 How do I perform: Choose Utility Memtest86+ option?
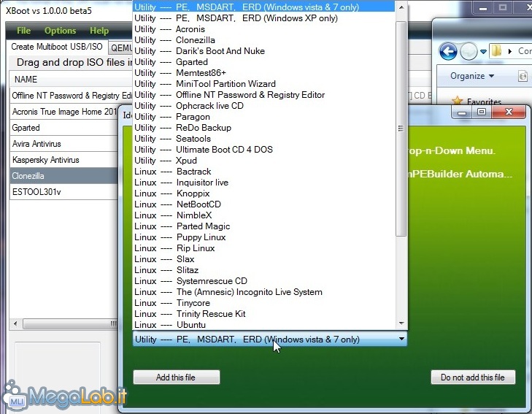[264, 73]
